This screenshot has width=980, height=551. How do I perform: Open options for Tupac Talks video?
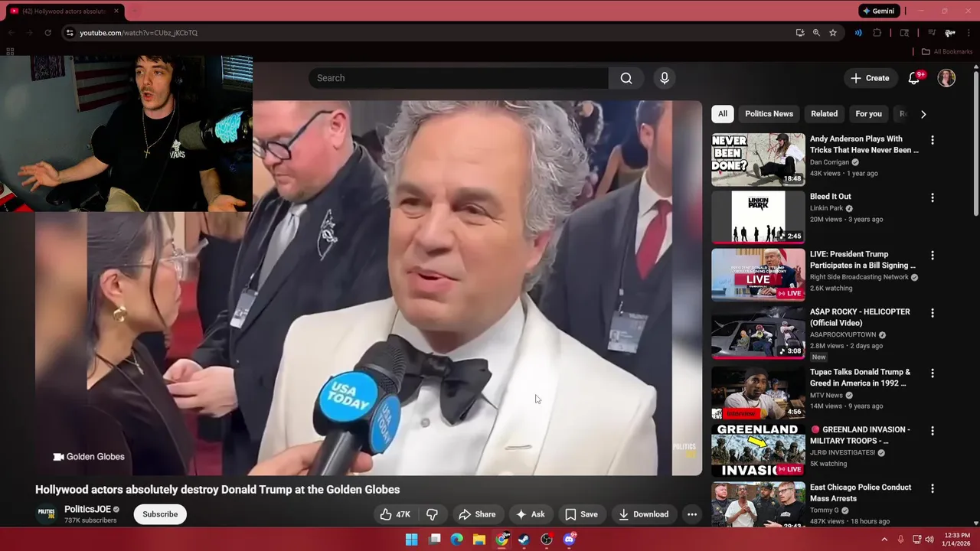click(x=932, y=373)
